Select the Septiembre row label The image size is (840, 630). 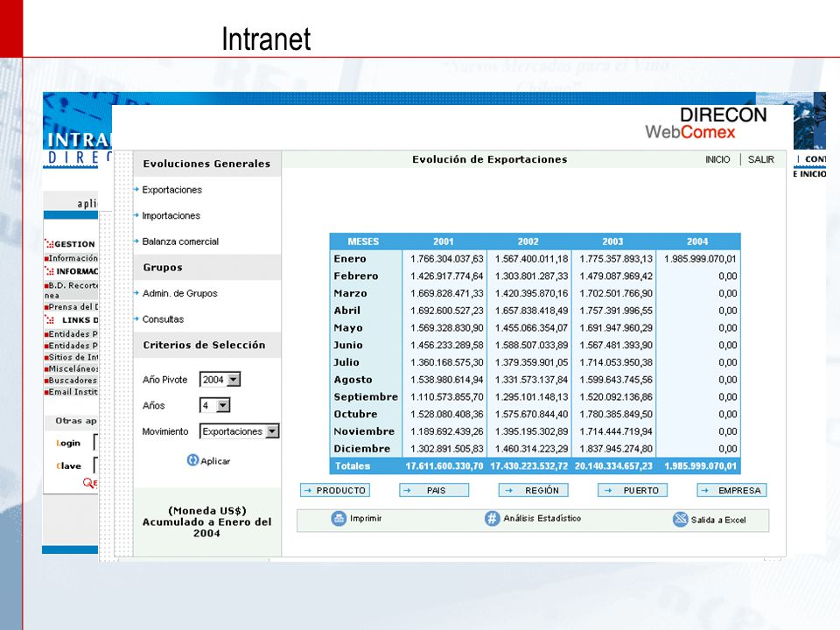[366, 397]
